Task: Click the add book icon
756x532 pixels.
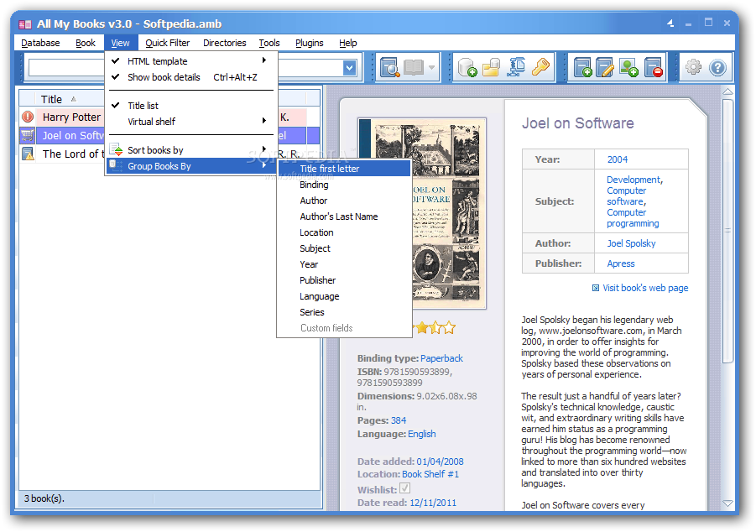Action: tap(583, 67)
